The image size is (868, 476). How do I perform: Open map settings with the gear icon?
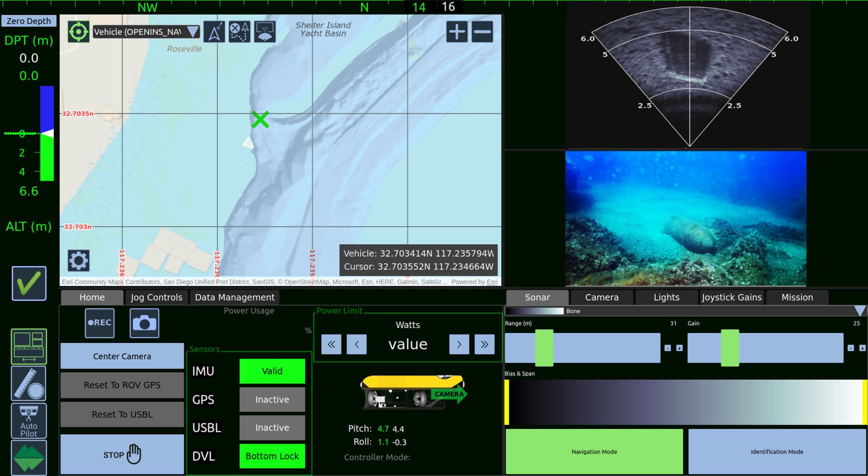78,261
